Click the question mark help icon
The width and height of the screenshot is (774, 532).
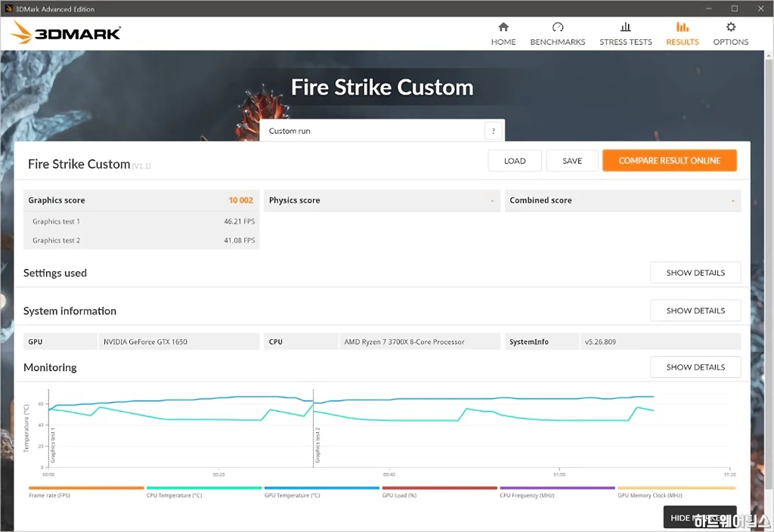pyautogui.click(x=493, y=131)
